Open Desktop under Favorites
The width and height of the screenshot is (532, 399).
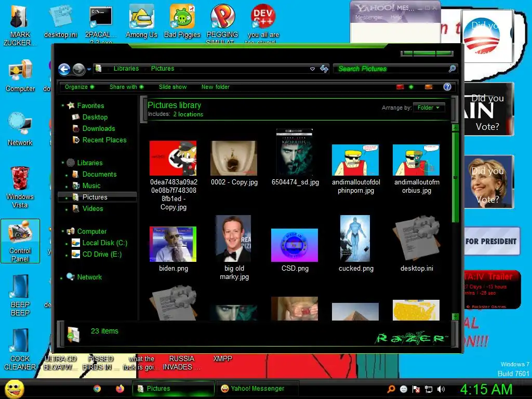pyautogui.click(x=95, y=117)
